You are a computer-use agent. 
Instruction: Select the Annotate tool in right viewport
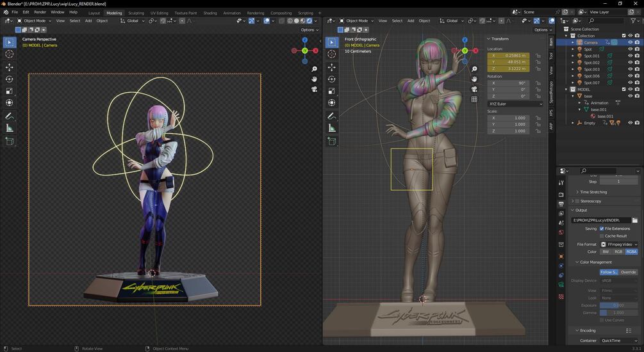point(332,116)
